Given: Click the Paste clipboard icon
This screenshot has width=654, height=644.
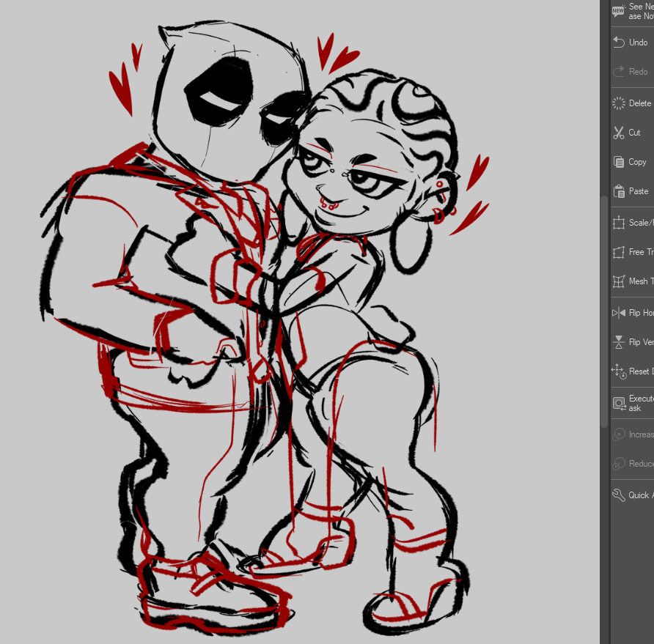Looking at the screenshot, I should 619,191.
